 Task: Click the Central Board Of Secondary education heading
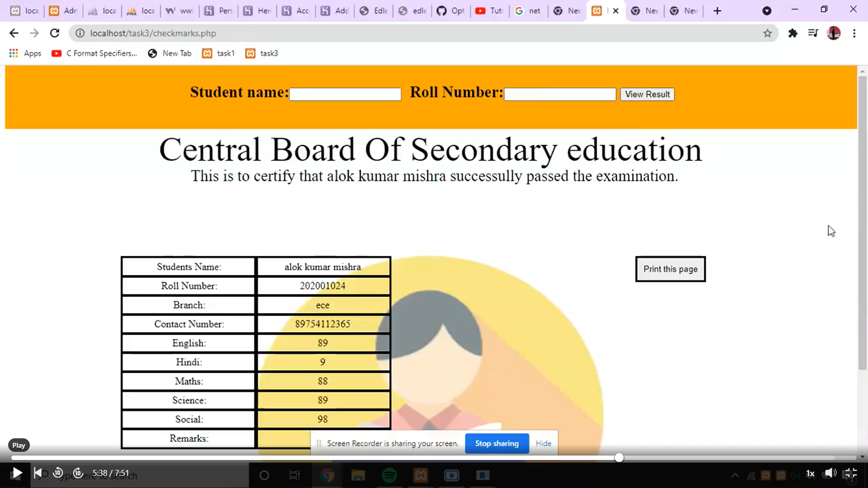click(430, 150)
